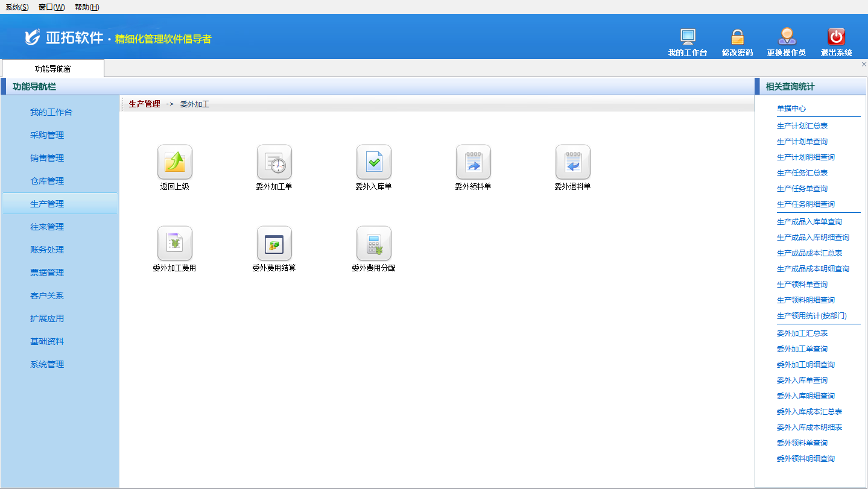
Task: Open the 帮助(H) menu
Action: pos(87,7)
